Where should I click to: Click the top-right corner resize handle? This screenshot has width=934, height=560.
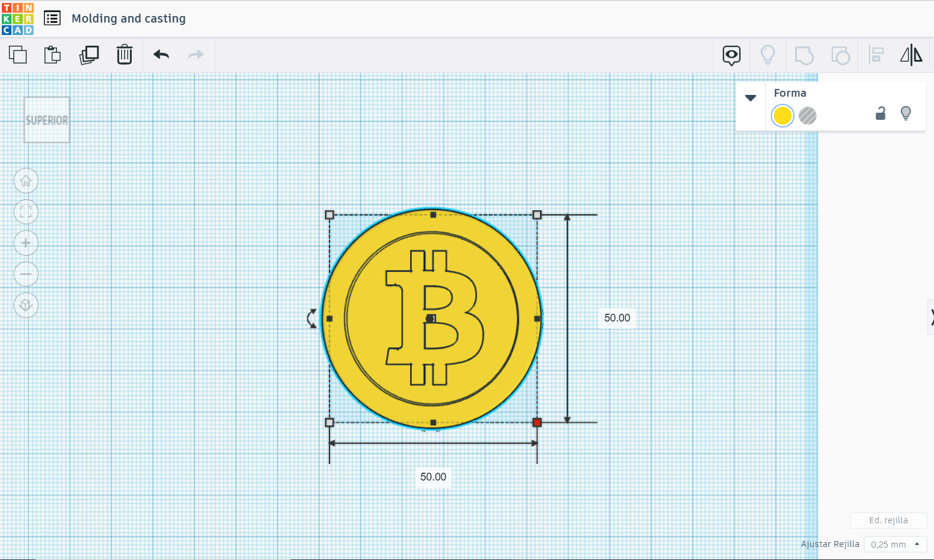[537, 215]
